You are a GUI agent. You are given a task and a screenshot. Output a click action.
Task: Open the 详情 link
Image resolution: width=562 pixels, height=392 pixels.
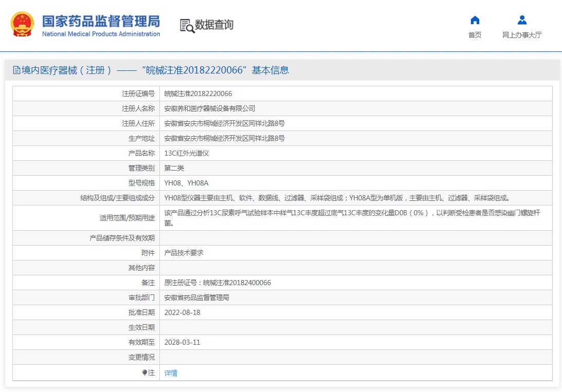click(x=171, y=373)
